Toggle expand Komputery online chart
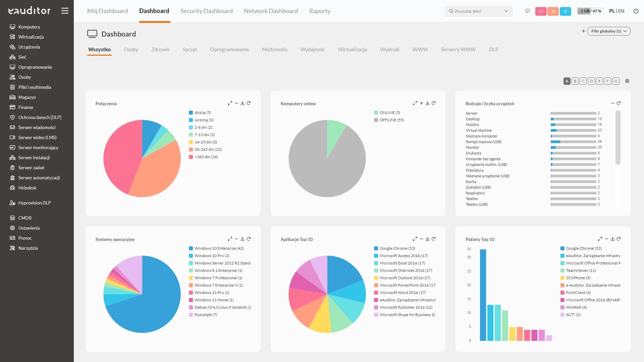 coord(415,104)
